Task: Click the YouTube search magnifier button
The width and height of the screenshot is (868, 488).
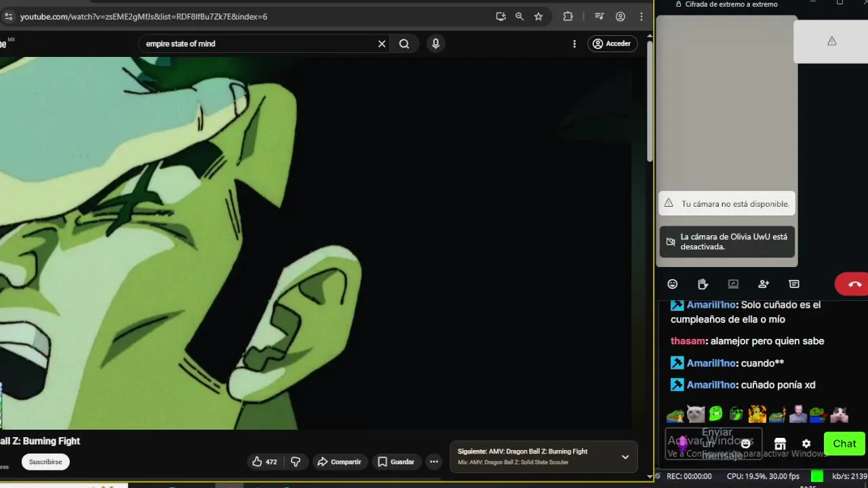Action: tap(404, 43)
